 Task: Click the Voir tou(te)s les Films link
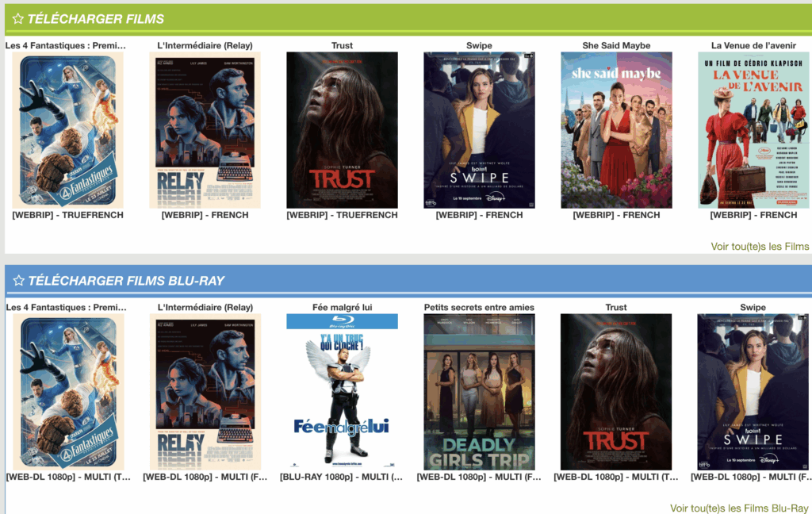coord(760,247)
